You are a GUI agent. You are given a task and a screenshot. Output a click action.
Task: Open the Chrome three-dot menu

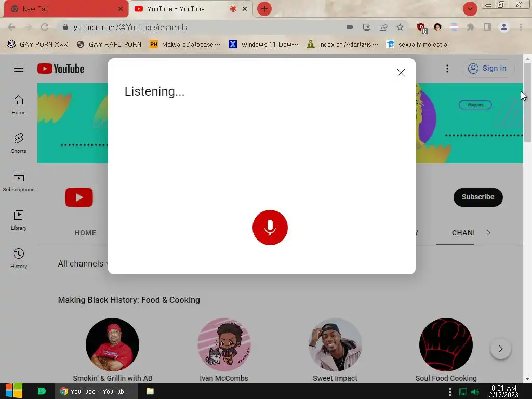tap(521, 27)
